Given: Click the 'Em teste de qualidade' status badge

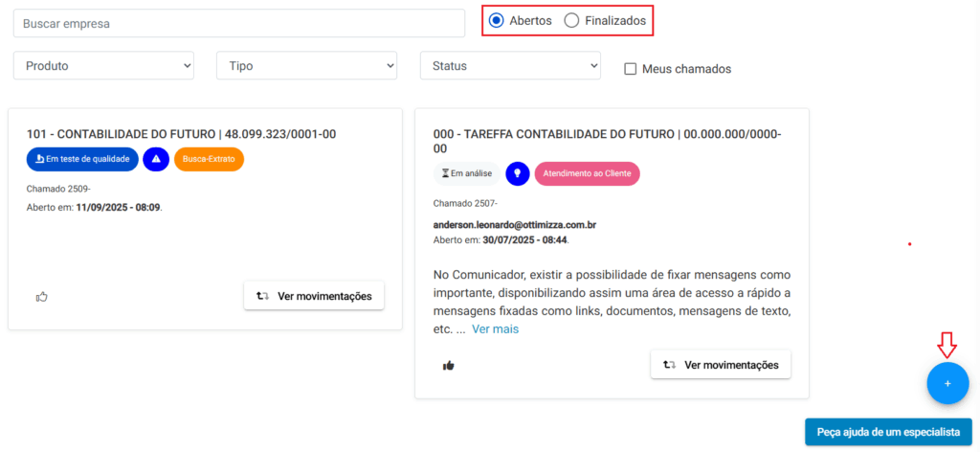Looking at the screenshot, I should click(82, 159).
